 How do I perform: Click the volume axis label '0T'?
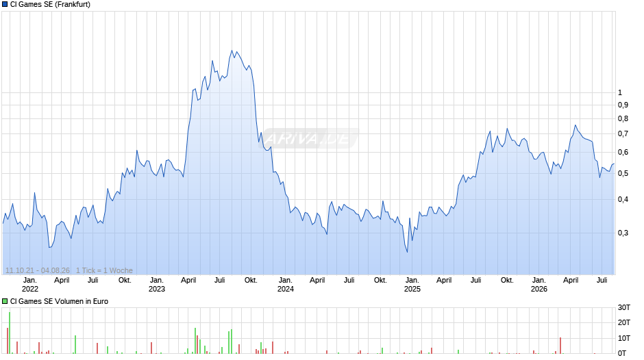pos(622,353)
